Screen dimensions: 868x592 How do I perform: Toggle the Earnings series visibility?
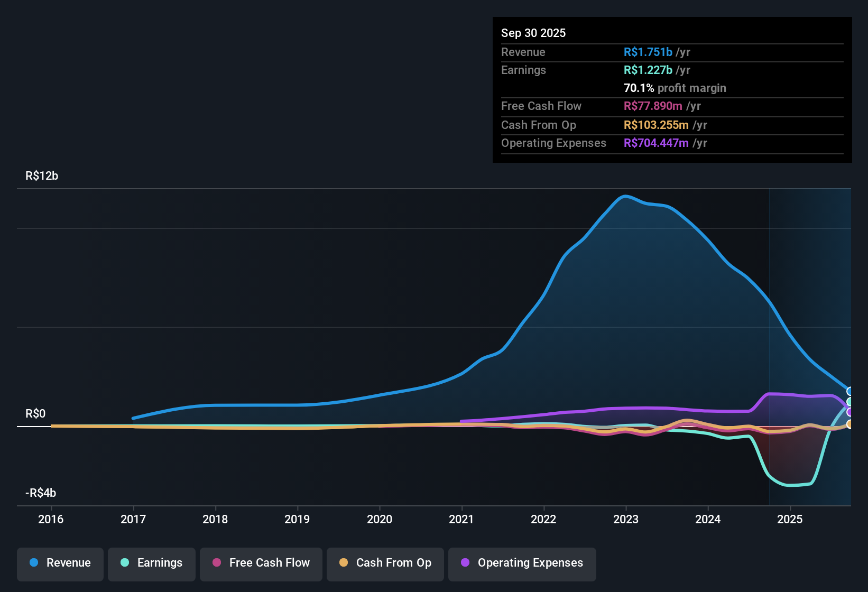pyautogui.click(x=151, y=563)
